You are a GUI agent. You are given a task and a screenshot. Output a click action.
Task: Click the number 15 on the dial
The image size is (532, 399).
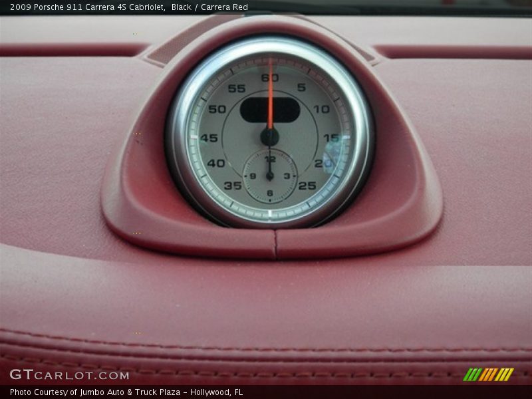[x=331, y=138]
